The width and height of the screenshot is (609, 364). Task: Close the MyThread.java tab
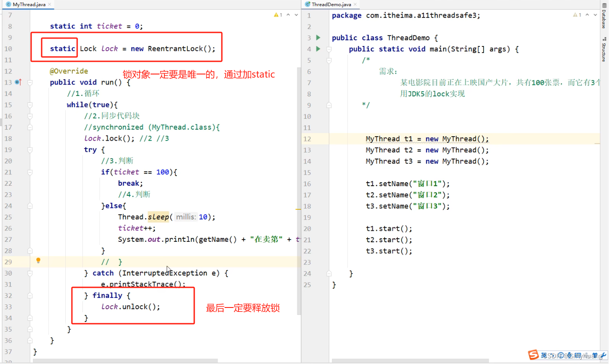[x=49, y=4]
